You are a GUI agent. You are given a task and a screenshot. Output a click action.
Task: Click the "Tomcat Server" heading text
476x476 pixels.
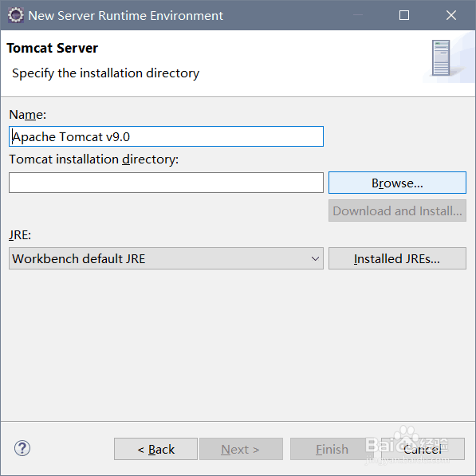pyautogui.click(x=52, y=48)
